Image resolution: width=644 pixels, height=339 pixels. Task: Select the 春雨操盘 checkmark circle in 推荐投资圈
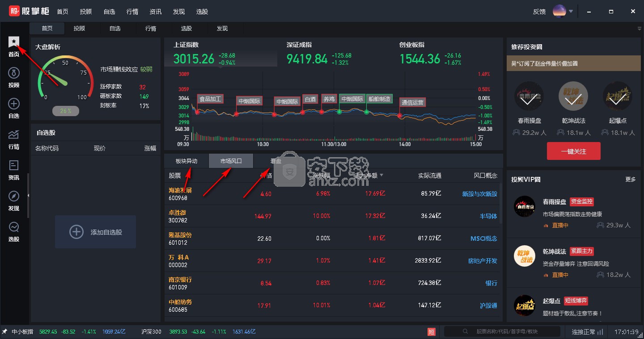(529, 96)
